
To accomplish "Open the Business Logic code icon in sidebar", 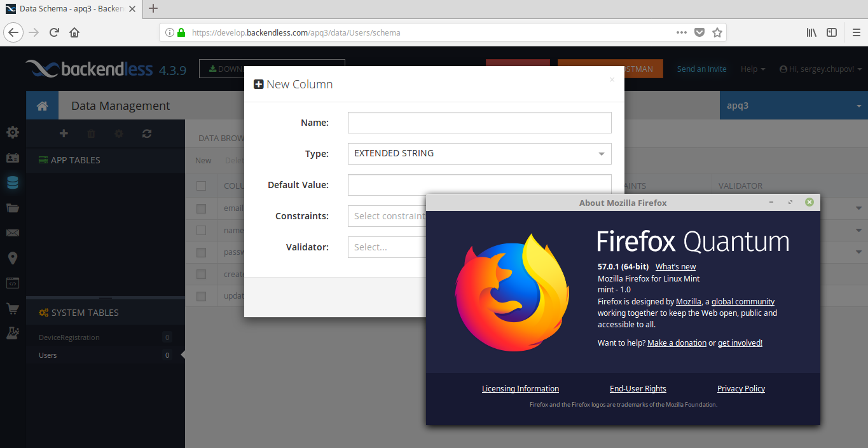I will [13, 283].
